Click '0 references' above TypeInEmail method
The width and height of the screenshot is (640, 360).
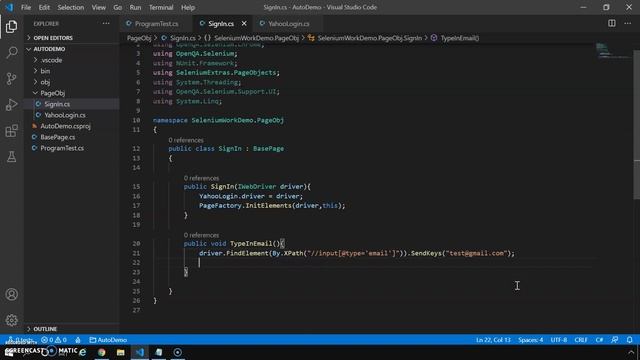tap(201, 235)
